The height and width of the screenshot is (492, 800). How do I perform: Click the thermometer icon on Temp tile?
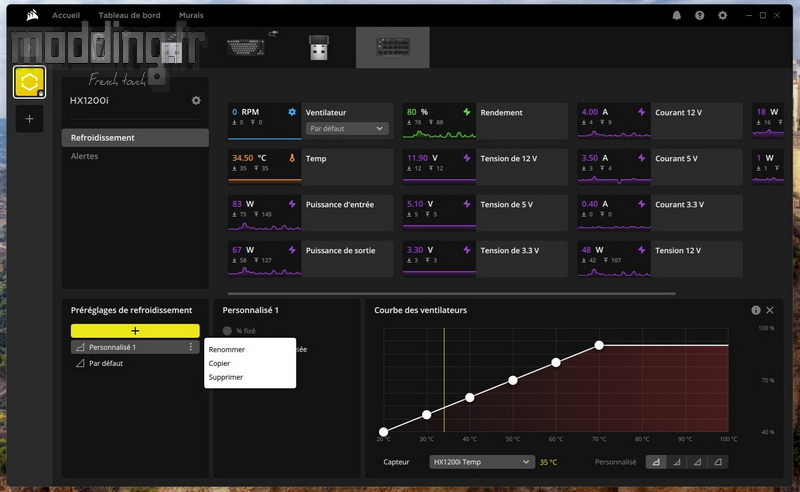point(292,158)
